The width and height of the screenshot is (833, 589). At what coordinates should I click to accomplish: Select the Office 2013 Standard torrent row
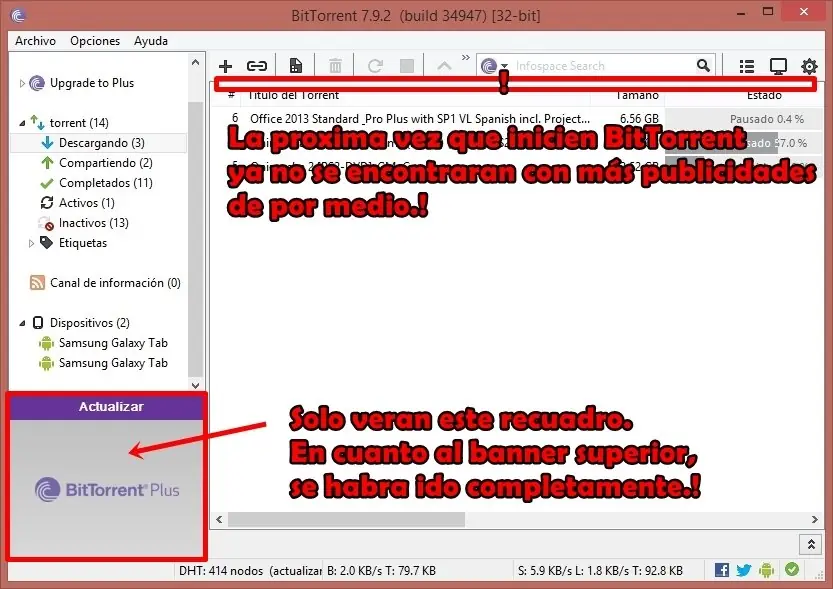(516, 119)
